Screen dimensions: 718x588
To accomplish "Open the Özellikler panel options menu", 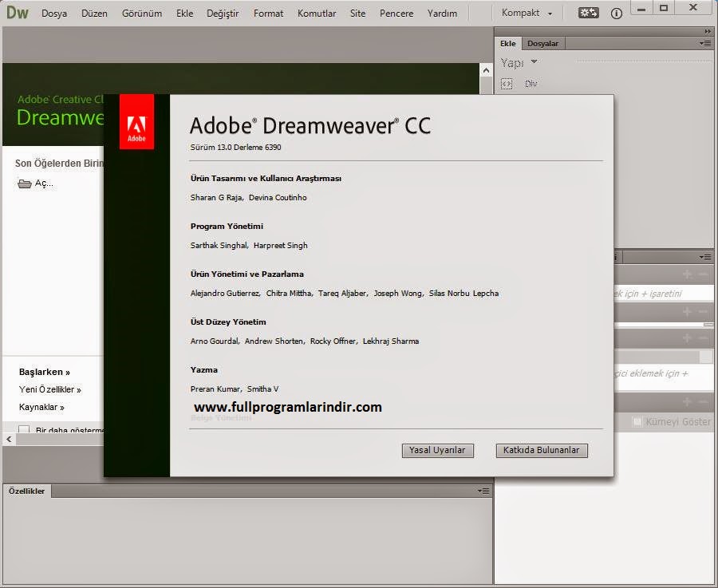I will [483, 491].
